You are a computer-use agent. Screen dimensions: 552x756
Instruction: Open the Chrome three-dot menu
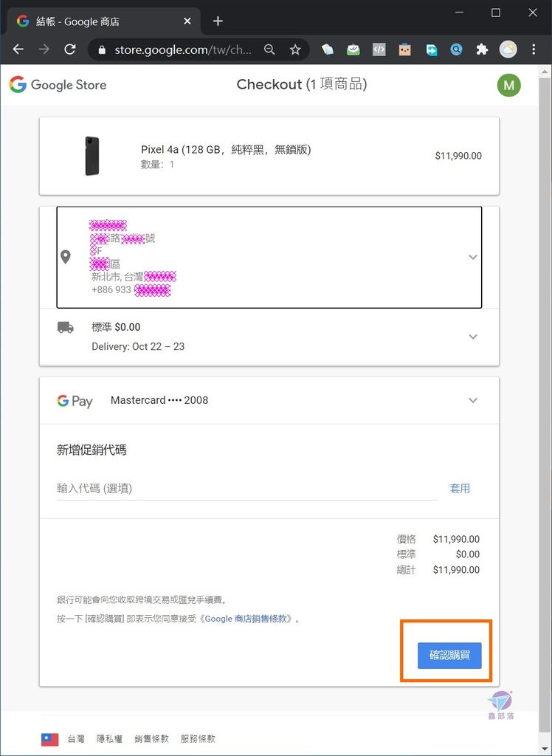pos(534,49)
